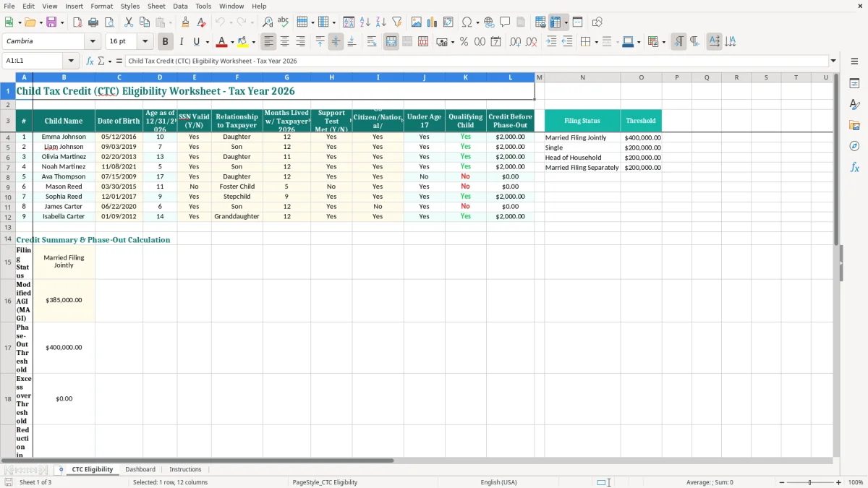
Task: Open the 16 pt font size dropdown
Action: pyautogui.click(x=145, y=42)
